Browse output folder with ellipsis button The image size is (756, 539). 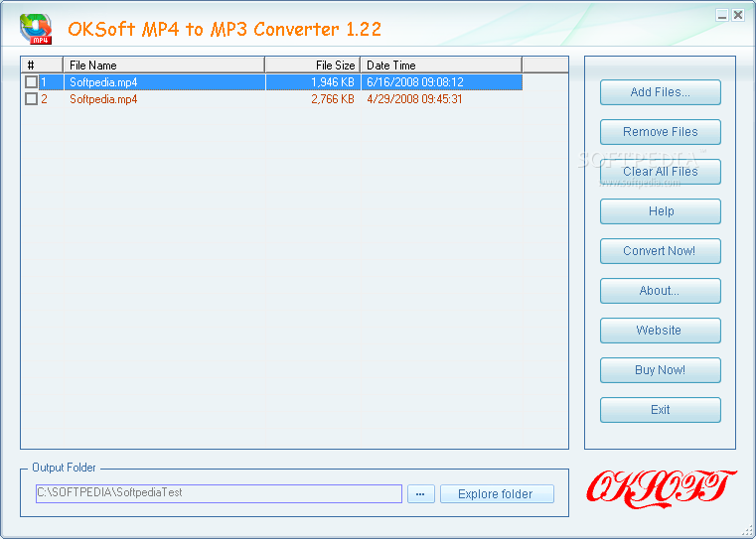pyautogui.click(x=420, y=493)
